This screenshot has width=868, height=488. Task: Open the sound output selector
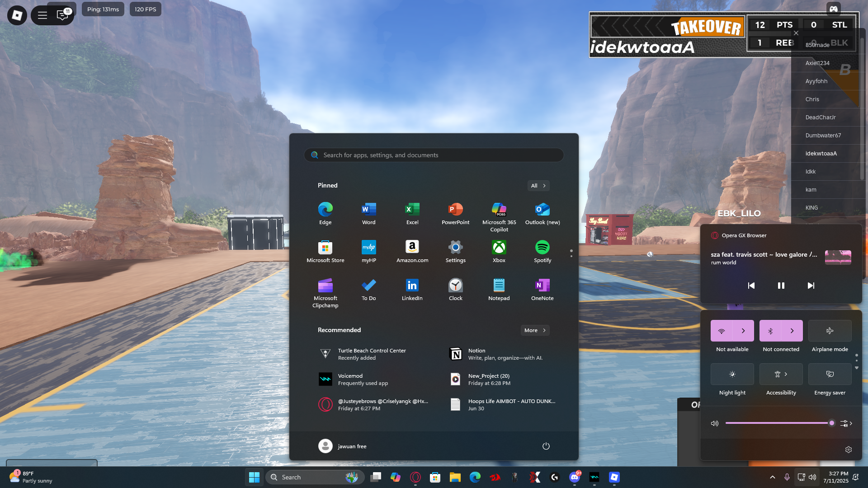pyautogui.click(x=846, y=423)
